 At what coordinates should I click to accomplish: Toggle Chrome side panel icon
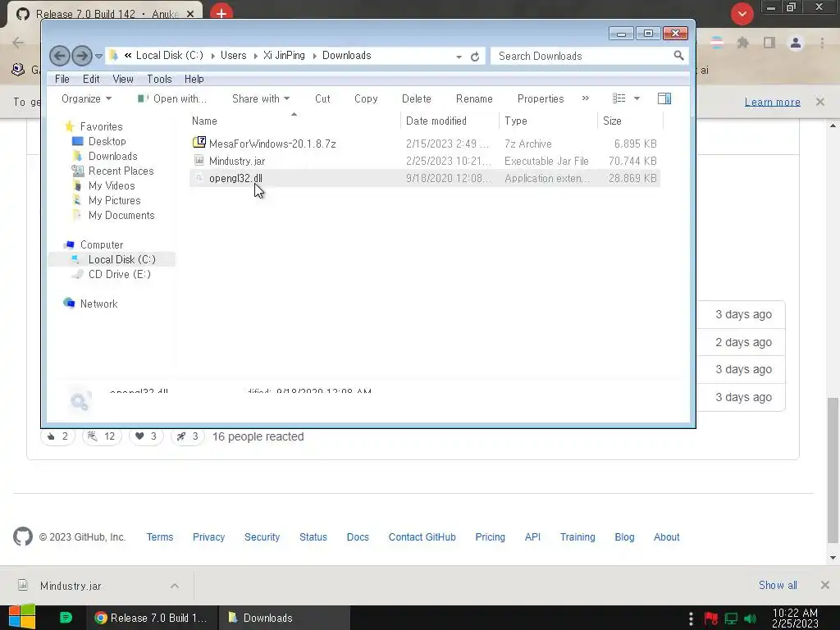(x=769, y=43)
